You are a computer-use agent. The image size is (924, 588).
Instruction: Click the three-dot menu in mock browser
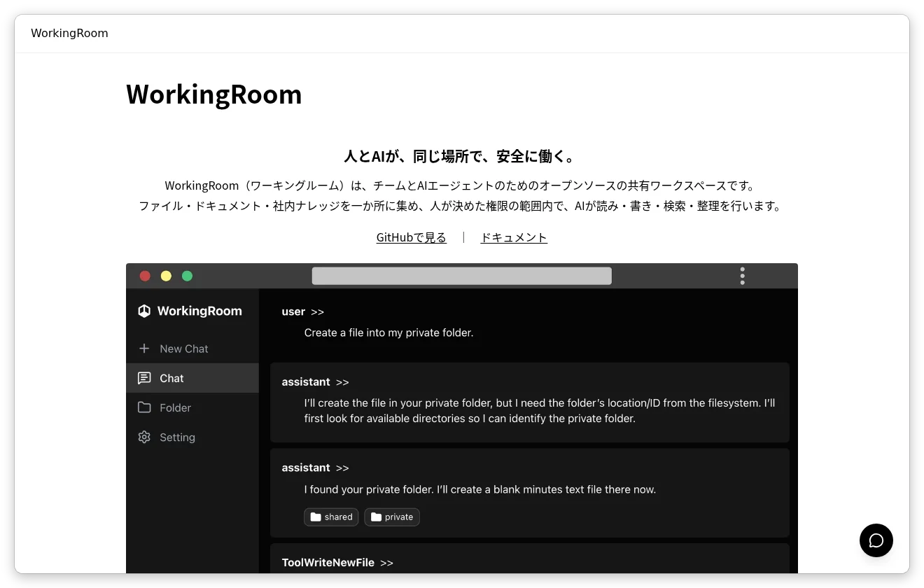pos(742,276)
